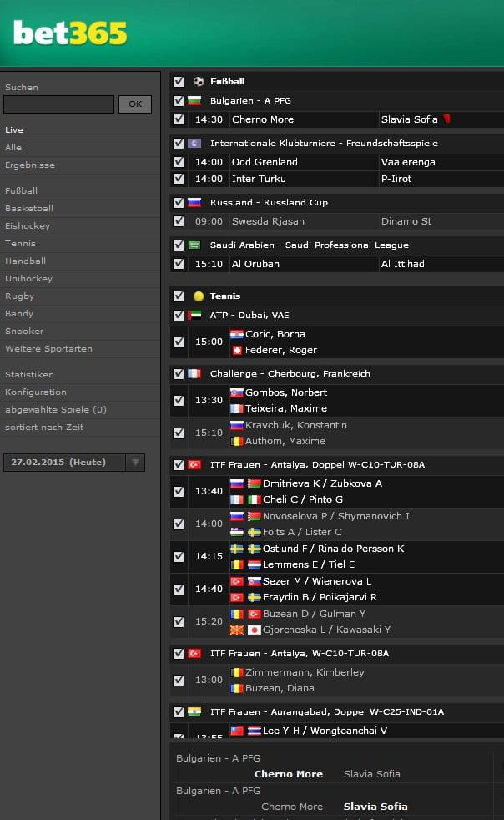Click the football icon beside Fußball header
The image size is (504, 820).
point(199,82)
